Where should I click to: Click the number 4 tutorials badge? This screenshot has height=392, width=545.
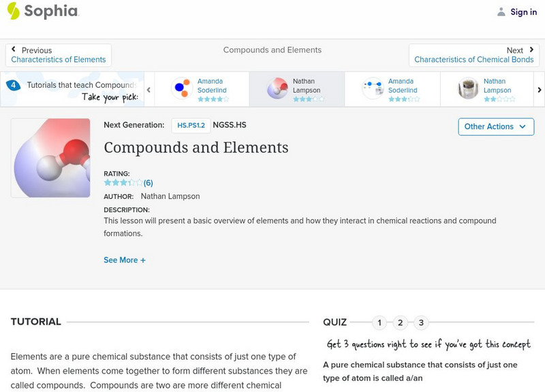tap(13, 85)
